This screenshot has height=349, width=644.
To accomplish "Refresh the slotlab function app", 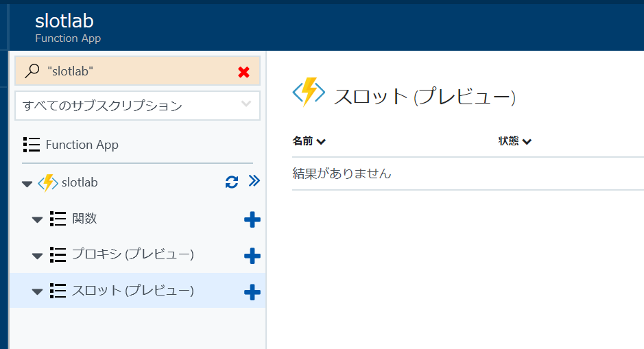I will 232,182.
